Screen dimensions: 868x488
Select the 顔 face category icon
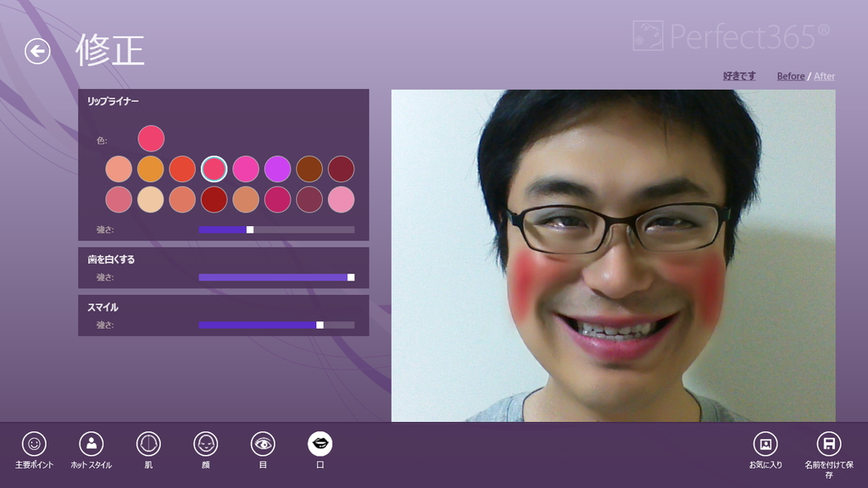pos(205,444)
